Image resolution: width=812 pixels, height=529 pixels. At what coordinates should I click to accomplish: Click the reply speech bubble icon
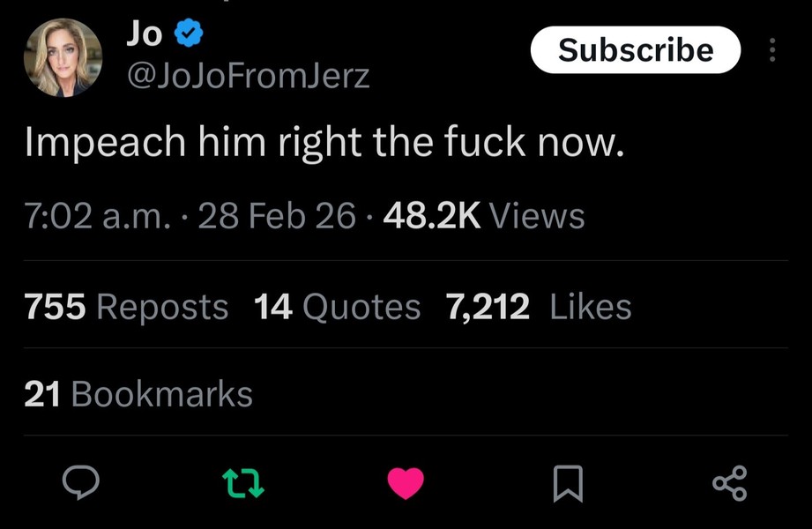pos(80,481)
